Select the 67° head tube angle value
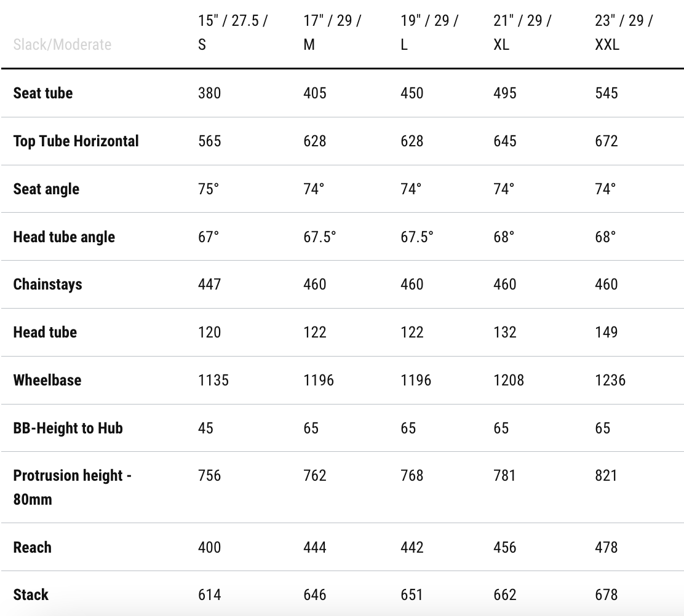 click(x=209, y=237)
